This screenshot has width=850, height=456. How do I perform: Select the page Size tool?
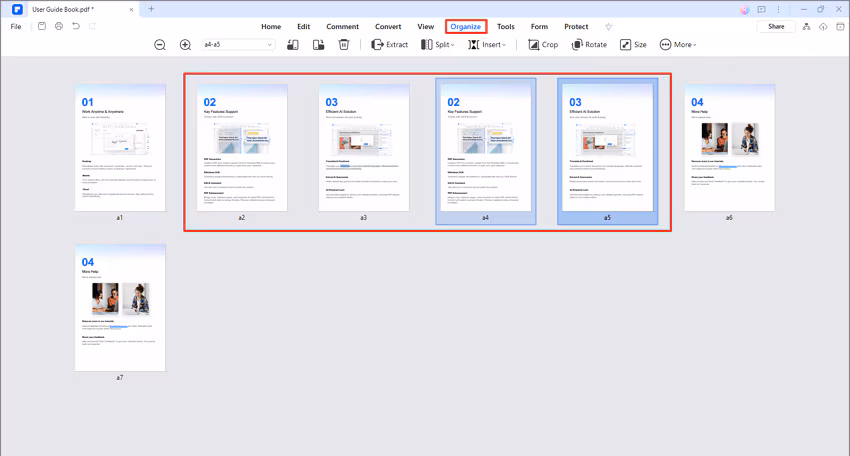[x=633, y=45]
